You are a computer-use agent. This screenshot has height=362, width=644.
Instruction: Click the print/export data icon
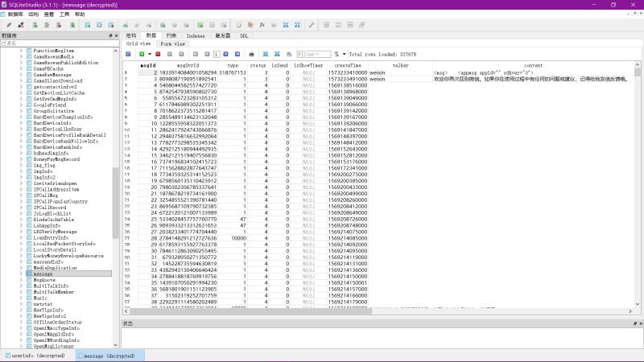tap(251, 54)
